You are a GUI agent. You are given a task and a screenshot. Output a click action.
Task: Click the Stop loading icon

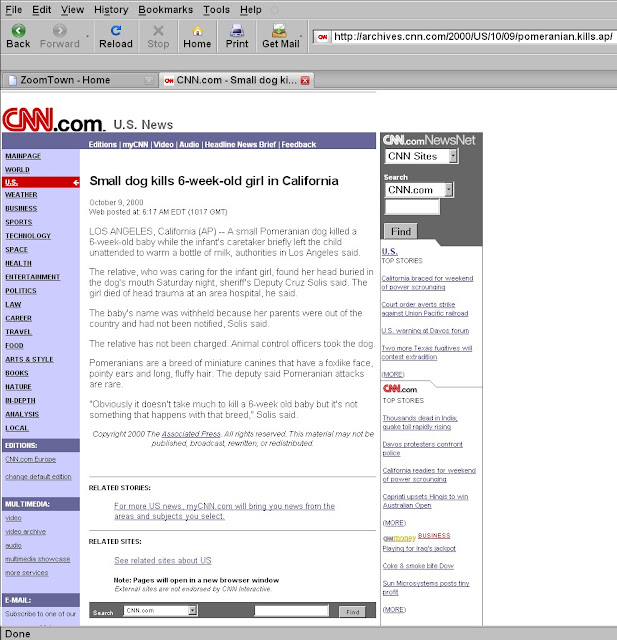coord(158,31)
